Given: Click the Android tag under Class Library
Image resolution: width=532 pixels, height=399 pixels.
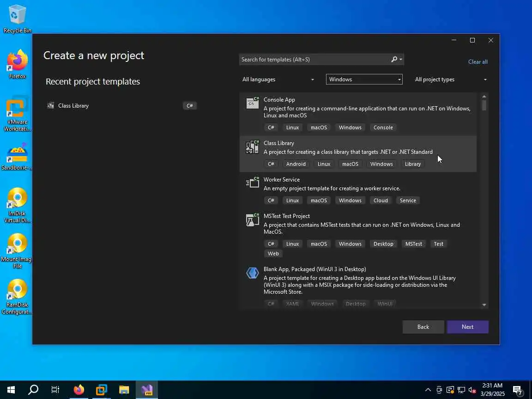Looking at the screenshot, I should click(296, 164).
